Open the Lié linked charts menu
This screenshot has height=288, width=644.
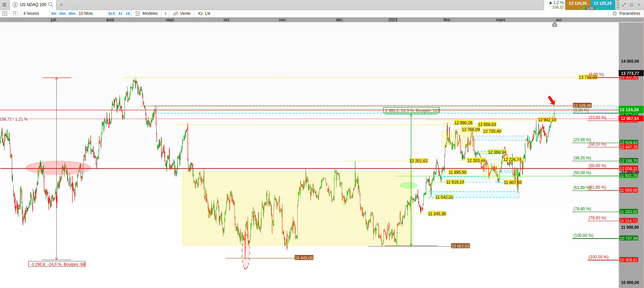click(x=207, y=13)
